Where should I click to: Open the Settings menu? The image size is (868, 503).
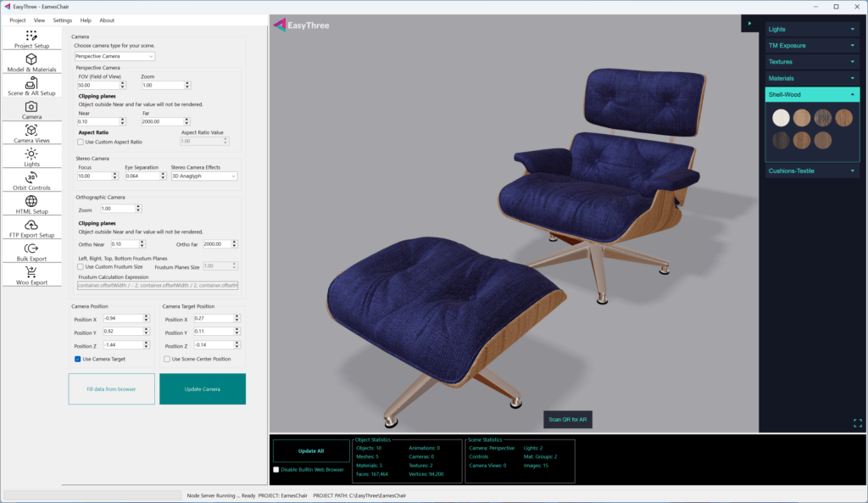tap(62, 20)
